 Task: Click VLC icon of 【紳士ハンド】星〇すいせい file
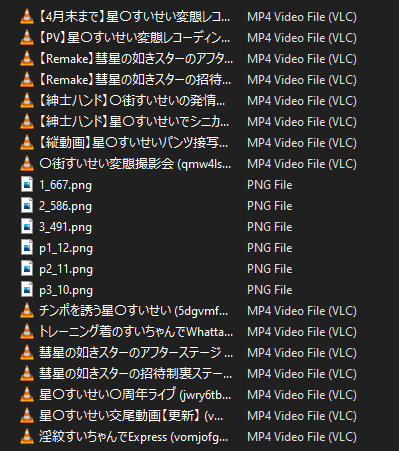pos(27,122)
